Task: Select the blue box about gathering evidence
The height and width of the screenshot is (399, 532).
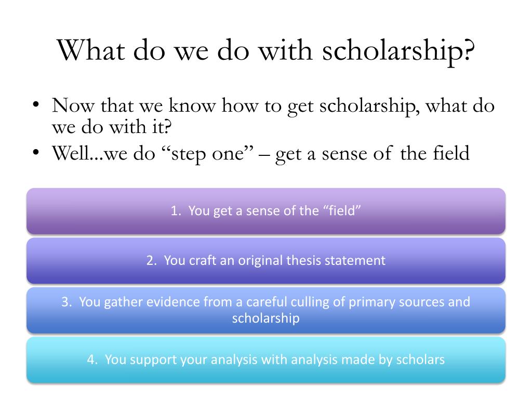Action: 266,310
